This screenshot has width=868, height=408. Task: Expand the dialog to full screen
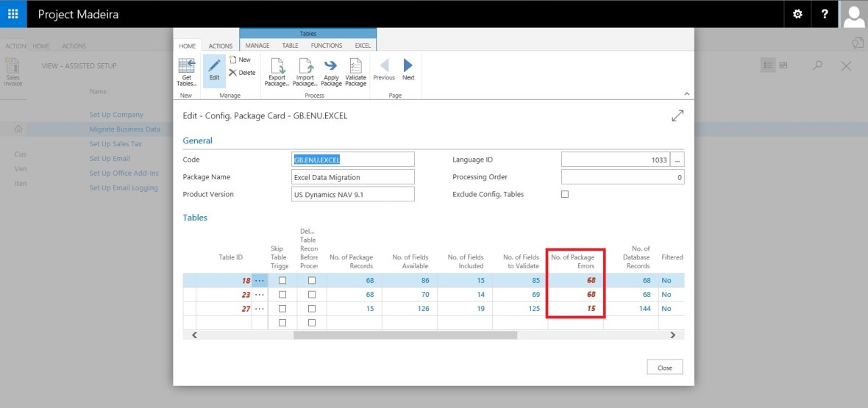click(x=677, y=116)
